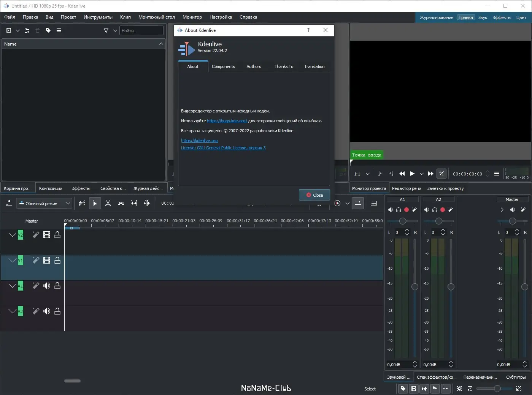Lock track V2
Viewport: 532px width, 395px height.
pyautogui.click(x=57, y=235)
